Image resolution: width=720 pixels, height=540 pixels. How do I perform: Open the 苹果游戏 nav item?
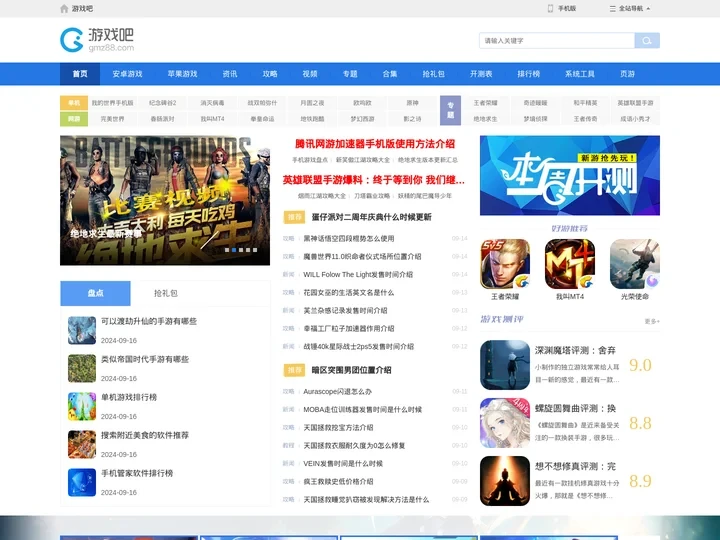click(x=182, y=73)
